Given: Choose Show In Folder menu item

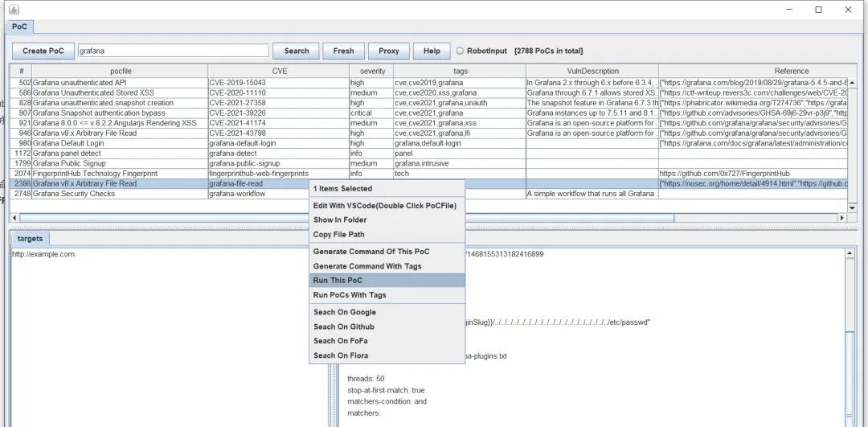Looking at the screenshot, I should point(387,220).
